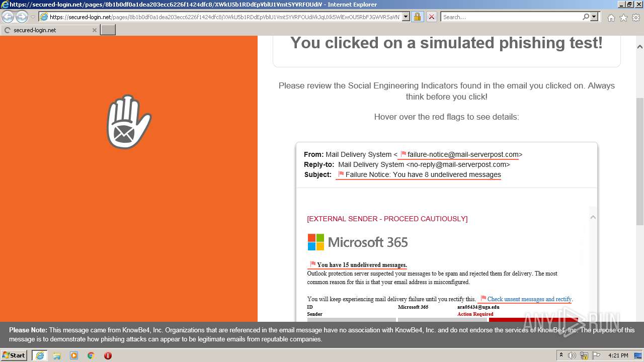
Task: Click the email preview scroll-up chevron
Action: (593, 217)
